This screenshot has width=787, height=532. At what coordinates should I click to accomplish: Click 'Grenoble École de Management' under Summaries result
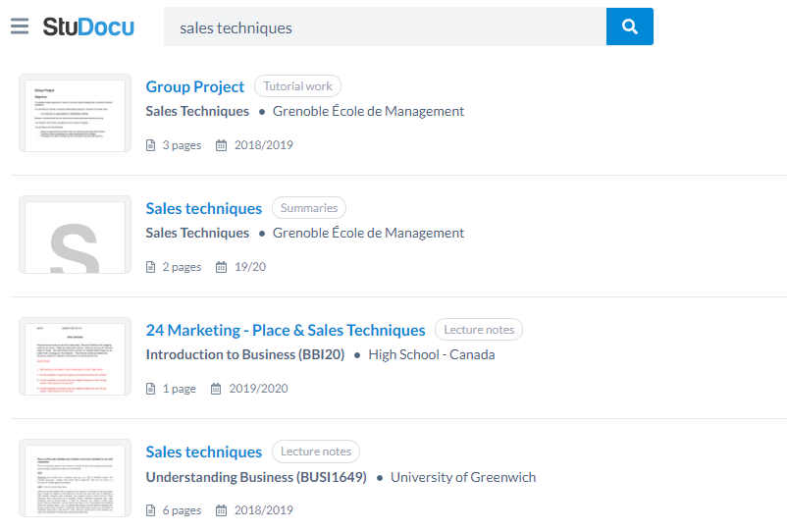[368, 233]
